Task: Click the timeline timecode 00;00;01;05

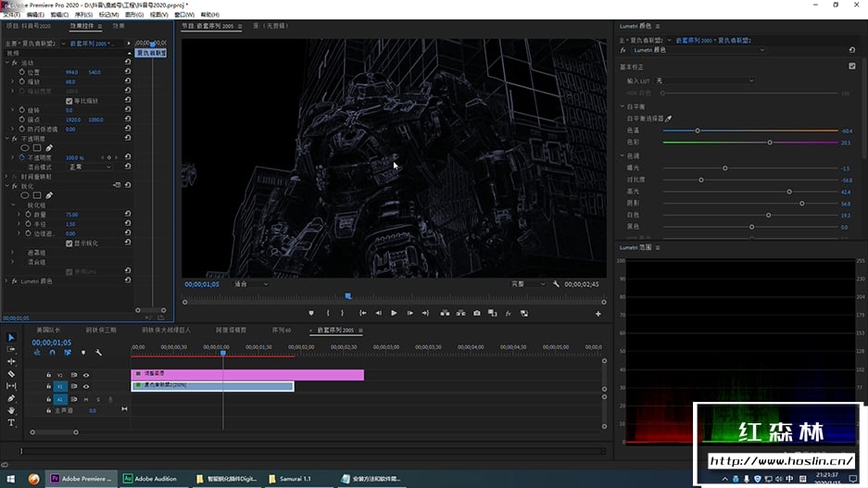Action: (x=52, y=343)
